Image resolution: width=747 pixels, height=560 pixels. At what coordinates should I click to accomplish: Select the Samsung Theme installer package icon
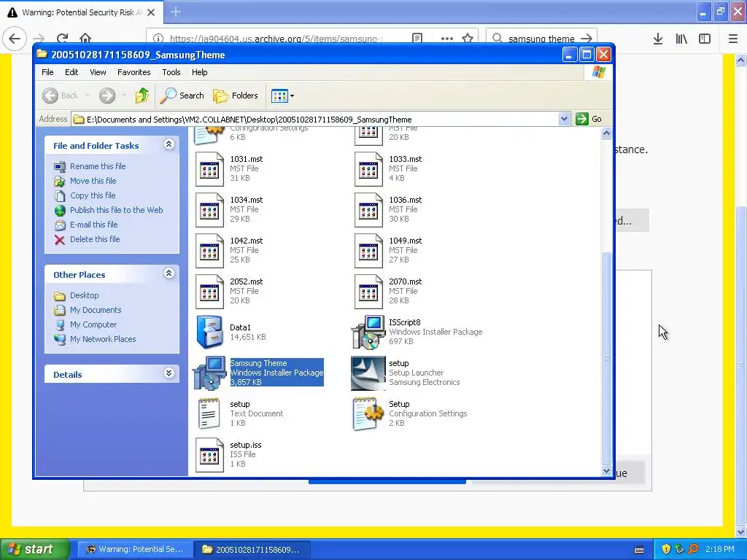(209, 373)
